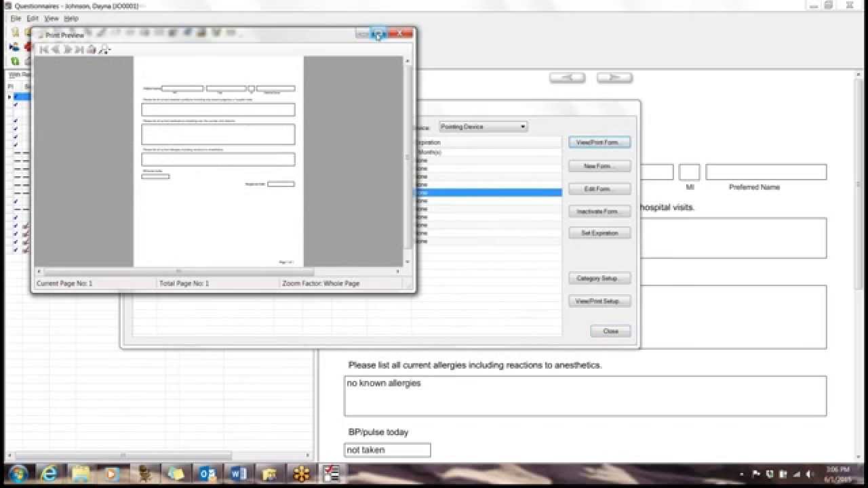
Task: Open the Windows Start menu
Action: tap(18, 473)
